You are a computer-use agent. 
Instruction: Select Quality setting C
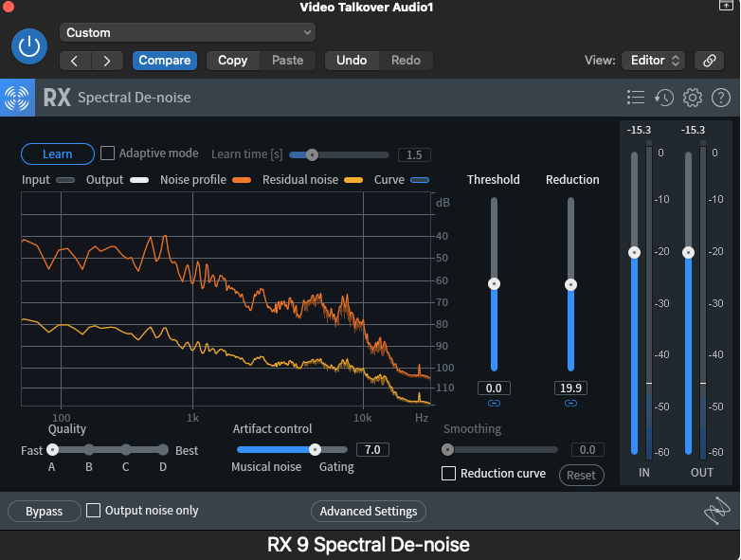126,449
